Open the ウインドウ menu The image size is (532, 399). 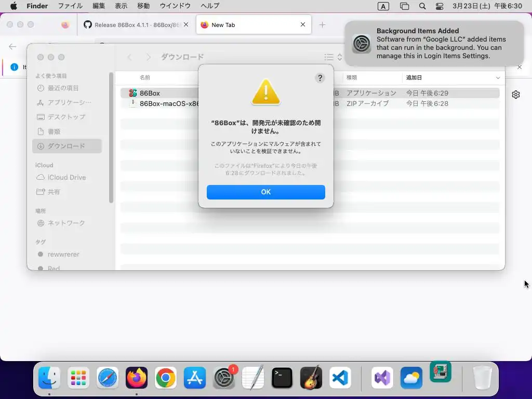coord(175,6)
